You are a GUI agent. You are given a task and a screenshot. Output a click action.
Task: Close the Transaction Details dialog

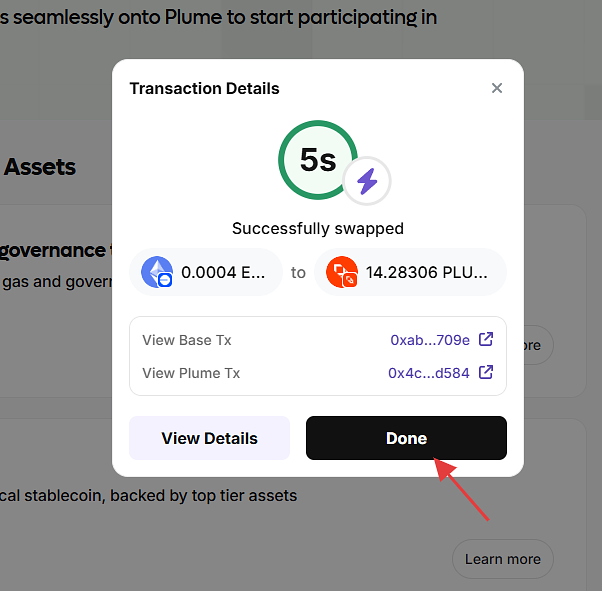coord(497,88)
